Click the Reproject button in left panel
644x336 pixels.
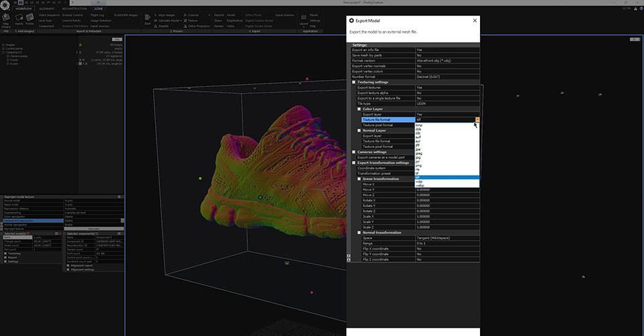(x=94, y=229)
